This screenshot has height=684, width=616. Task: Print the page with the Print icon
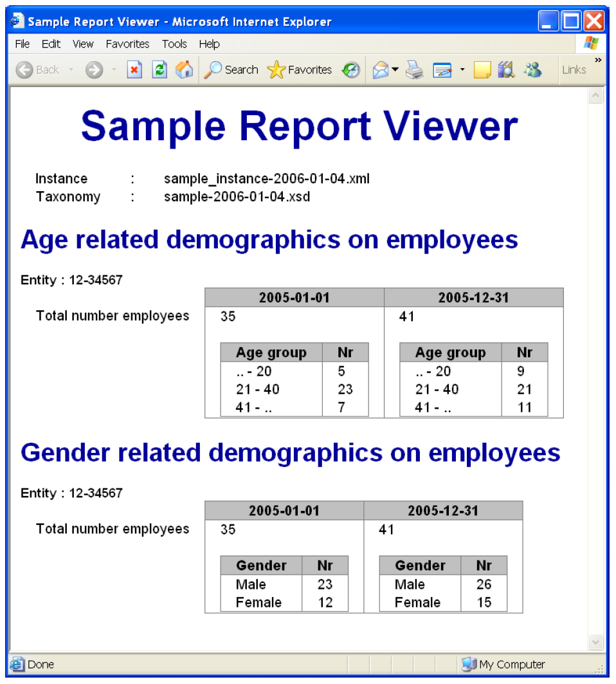(414, 69)
